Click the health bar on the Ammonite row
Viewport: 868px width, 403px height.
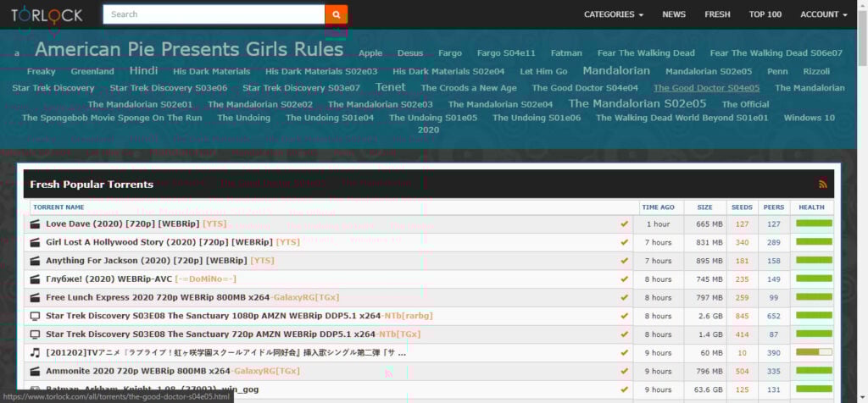tap(814, 370)
